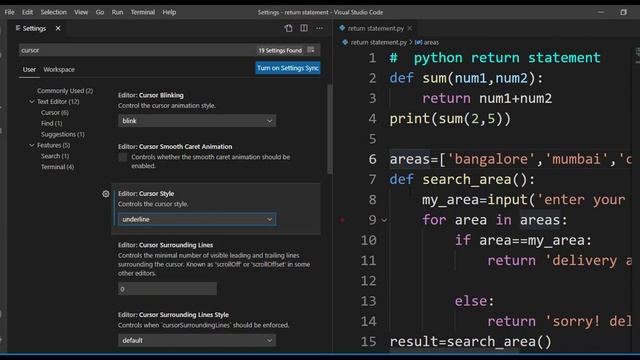The width and height of the screenshot is (640, 360).
Task: Clear settings search filter icon
Action: [x=311, y=50]
